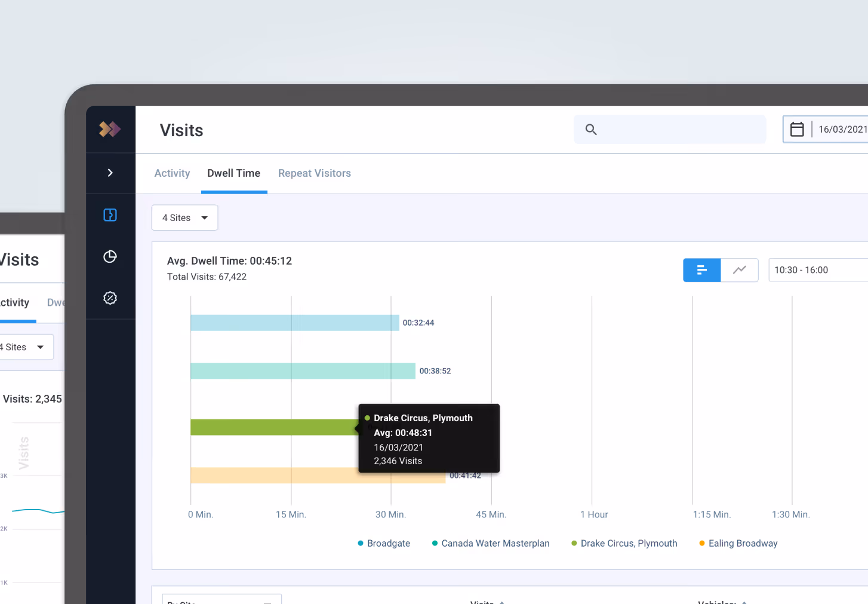Open the 4 Sites dropdown in the left window
Viewport: 868px width, 604px height.
[26, 347]
